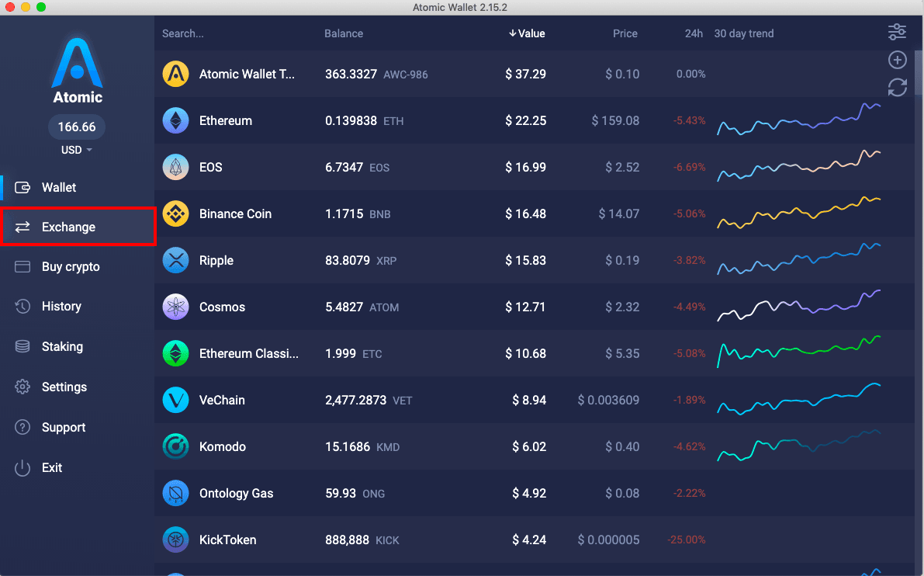Open the Settings section
The image size is (924, 576).
[78, 387]
